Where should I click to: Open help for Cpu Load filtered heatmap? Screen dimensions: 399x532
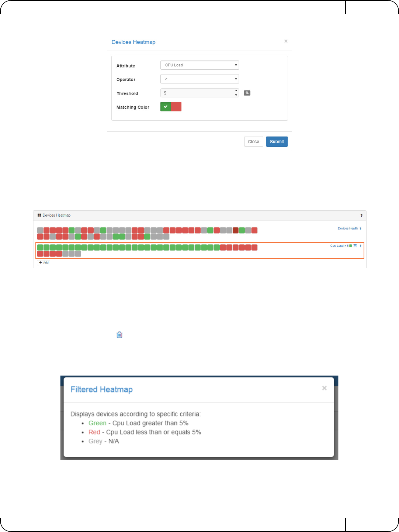point(360,246)
